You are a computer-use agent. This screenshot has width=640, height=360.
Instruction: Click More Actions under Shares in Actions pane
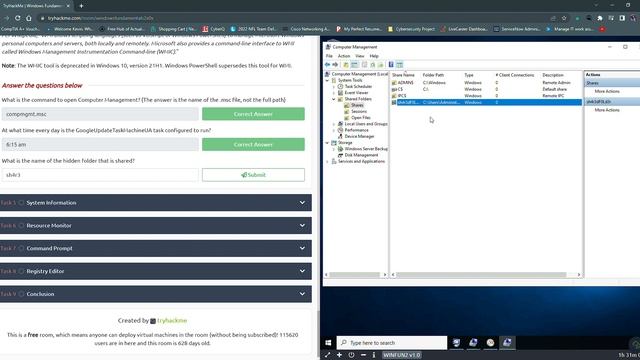point(607,91)
